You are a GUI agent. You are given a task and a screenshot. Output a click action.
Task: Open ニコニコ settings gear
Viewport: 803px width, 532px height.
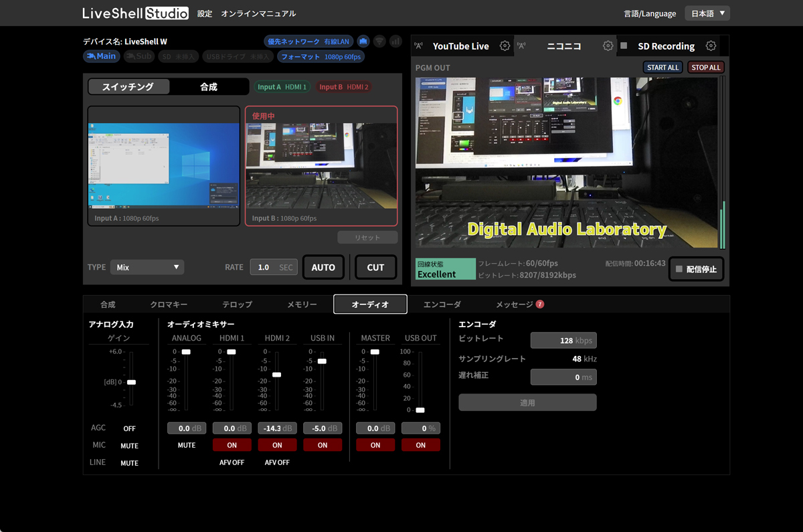click(x=608, y=46)
